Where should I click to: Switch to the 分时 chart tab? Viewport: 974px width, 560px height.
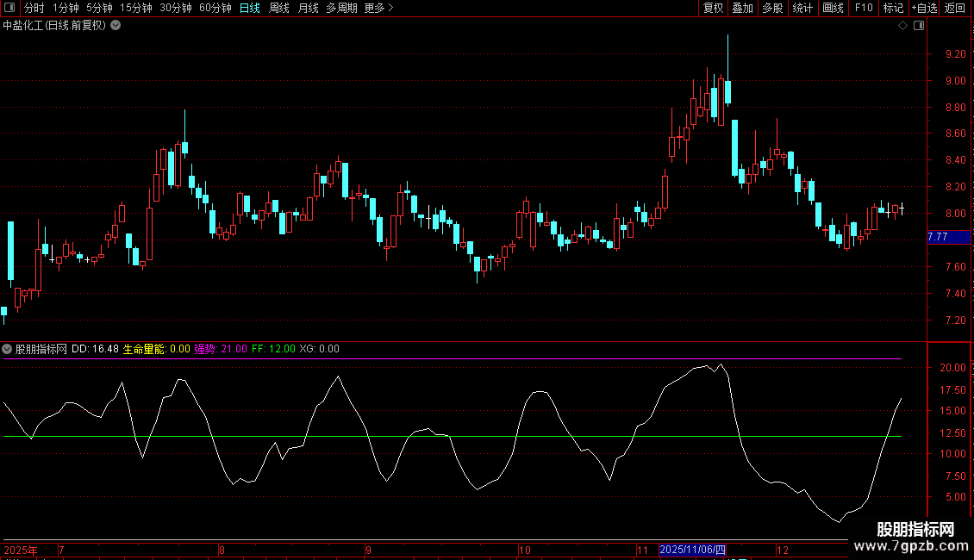click(34, 8)
